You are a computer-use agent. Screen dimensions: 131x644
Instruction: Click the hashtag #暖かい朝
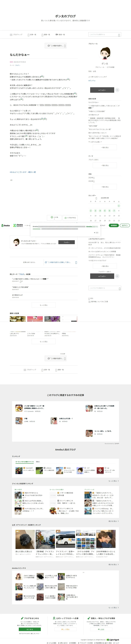tap(32, 172)
